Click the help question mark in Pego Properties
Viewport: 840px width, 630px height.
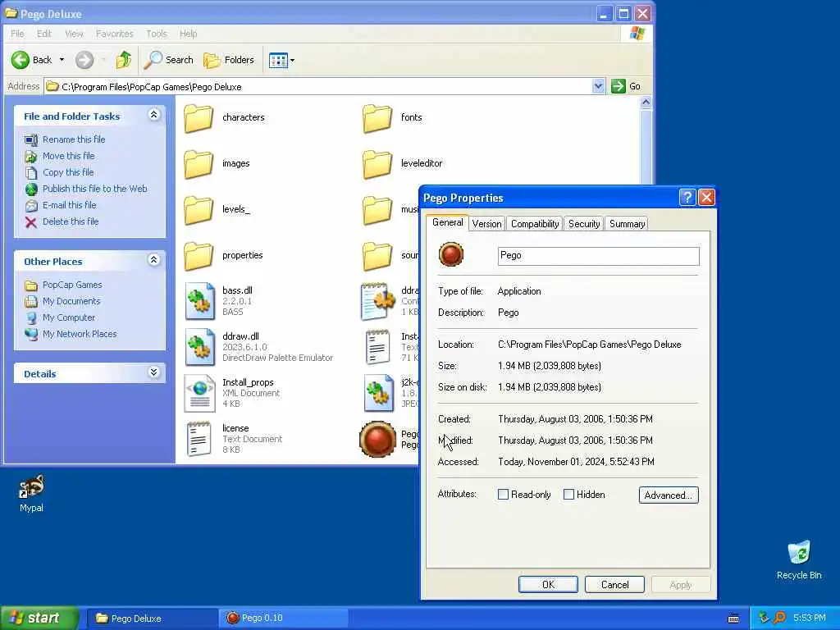pyautogui.click(x=687, y=198)
